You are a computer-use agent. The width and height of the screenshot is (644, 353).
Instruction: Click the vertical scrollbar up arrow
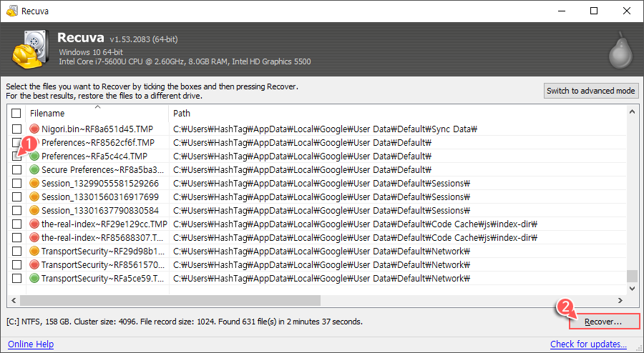click(632, 111)
